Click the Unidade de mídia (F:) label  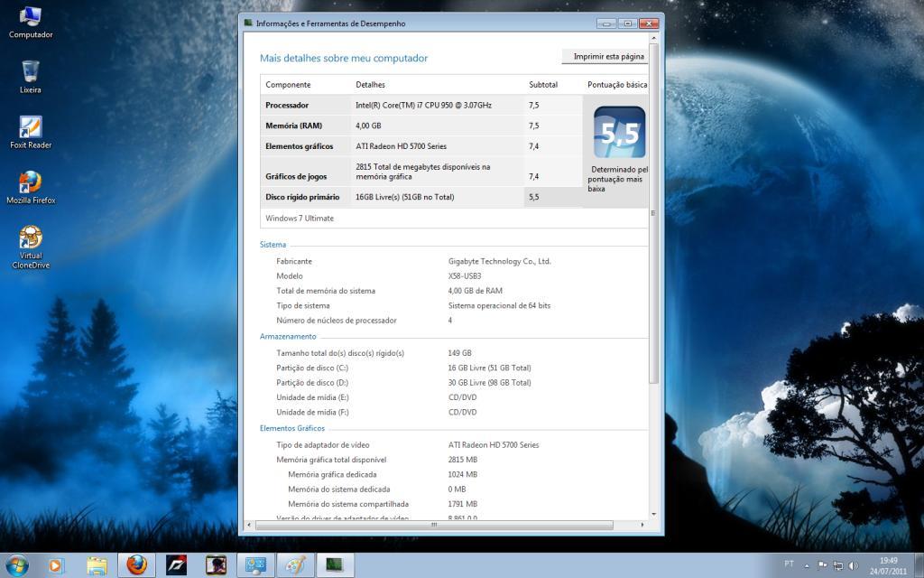(x=312, y=412)
